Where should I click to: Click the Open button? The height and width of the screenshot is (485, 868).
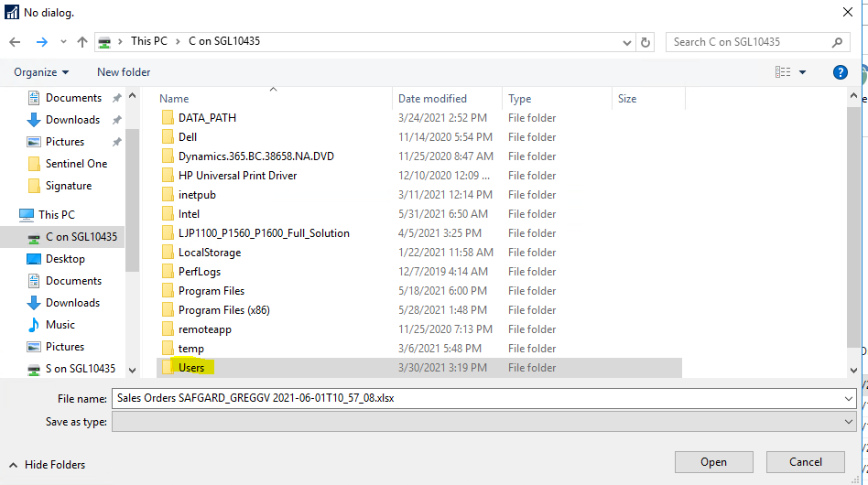713,462
